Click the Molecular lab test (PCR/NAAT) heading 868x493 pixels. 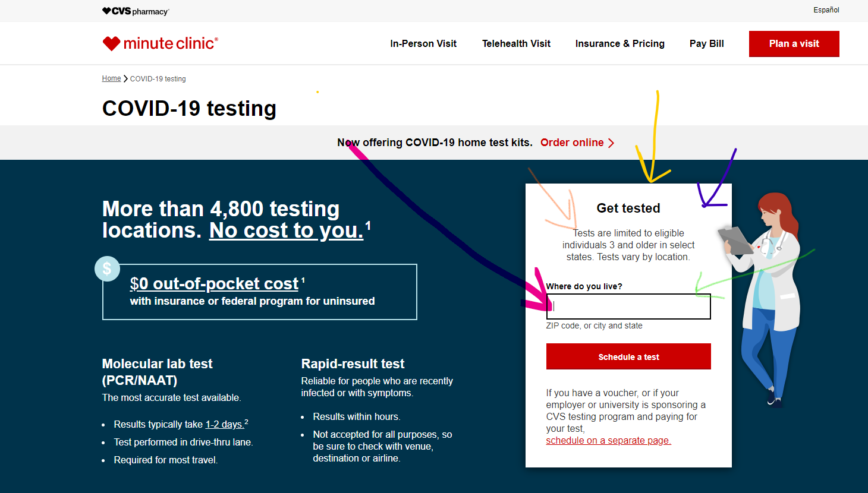[157, 372]
